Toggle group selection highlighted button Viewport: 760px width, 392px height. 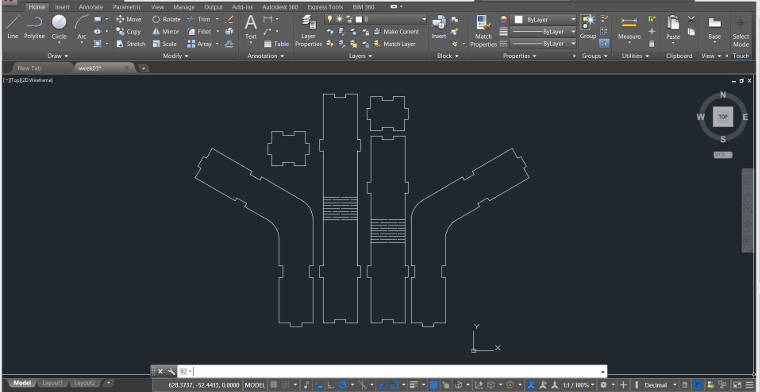coord(604,44)
